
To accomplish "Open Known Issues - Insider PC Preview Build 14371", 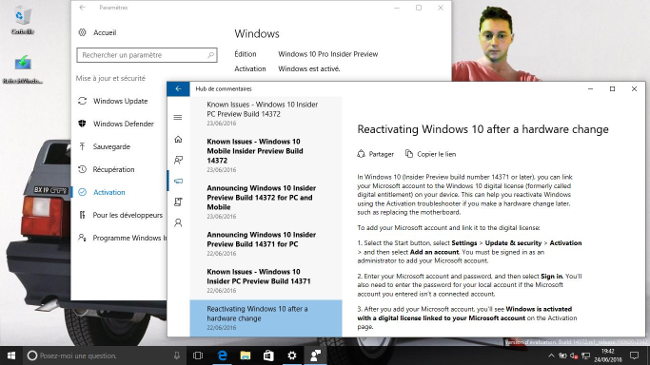I will tap(266, 280).
